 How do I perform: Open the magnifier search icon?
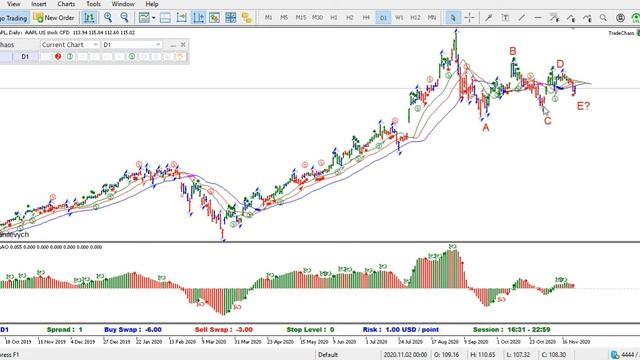[603, 18]
